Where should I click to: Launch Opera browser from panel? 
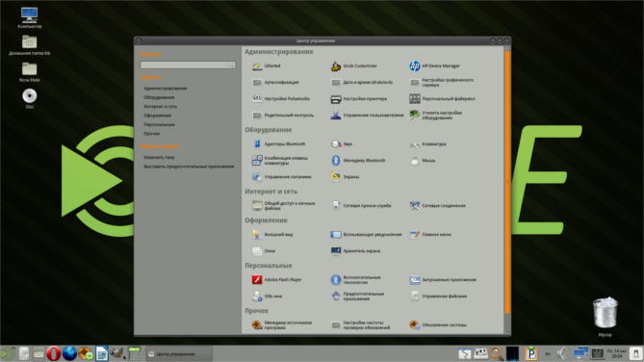click(53, 353)
